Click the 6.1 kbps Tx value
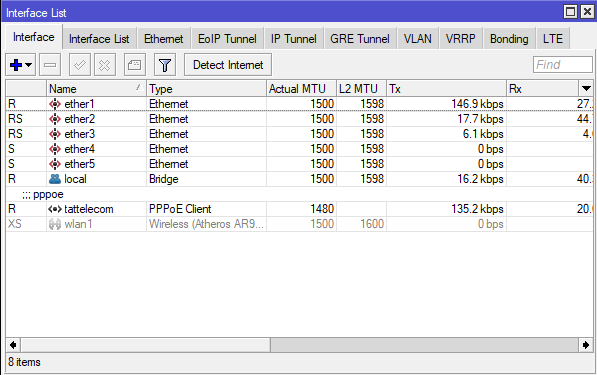The image size is (597, 375). pyautogui.click(x=483, y=134)
